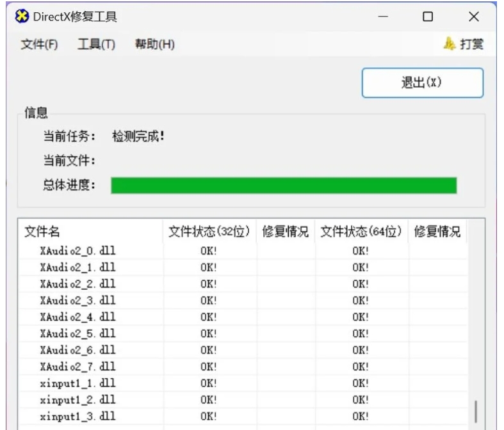The height and width of the screenshot is (430, 504).
Task: Click the 文件状态(32位) column header
Action: (x=209, y=232)
